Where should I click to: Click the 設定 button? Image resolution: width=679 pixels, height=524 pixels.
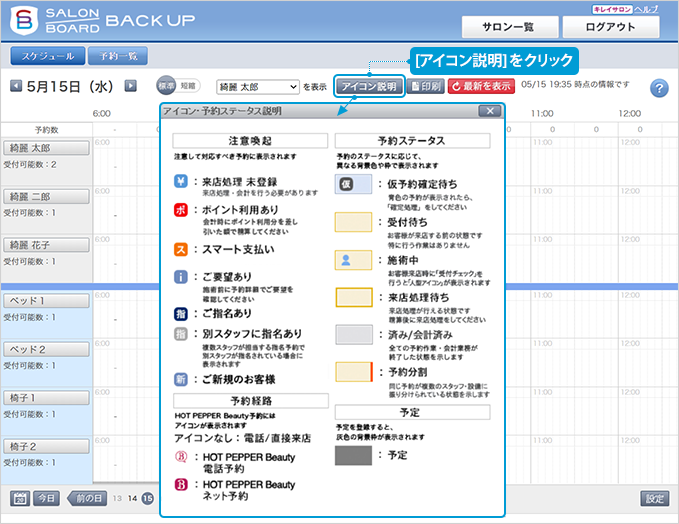tap(654, 498)
